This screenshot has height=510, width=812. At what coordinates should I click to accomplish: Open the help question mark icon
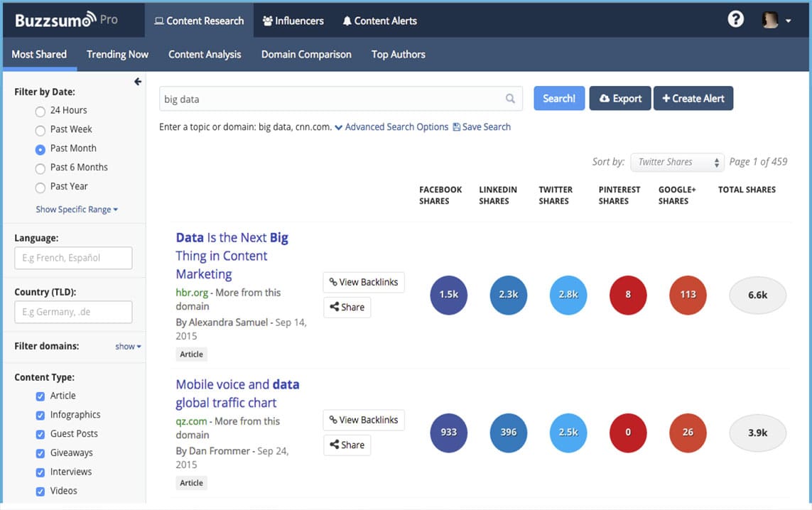(735, 20)
